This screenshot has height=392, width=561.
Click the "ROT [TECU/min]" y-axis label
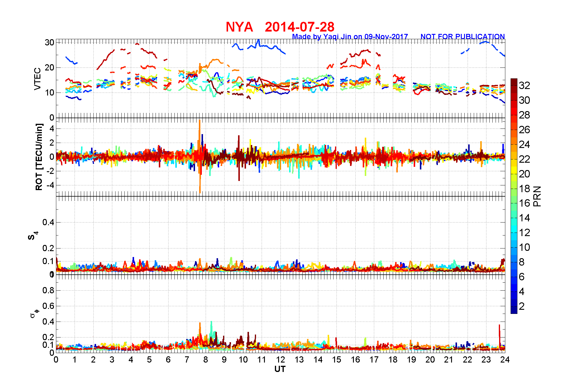(x=39, y=157)
